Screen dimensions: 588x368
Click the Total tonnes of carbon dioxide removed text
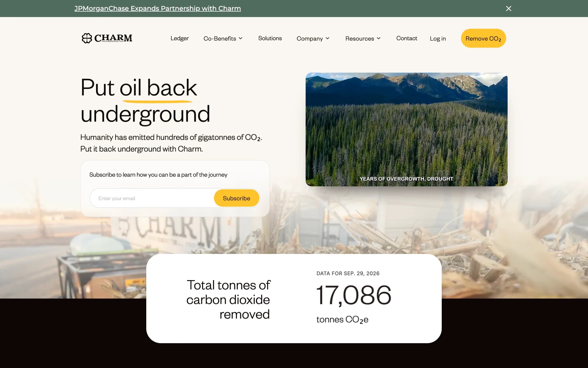[228, 300]
